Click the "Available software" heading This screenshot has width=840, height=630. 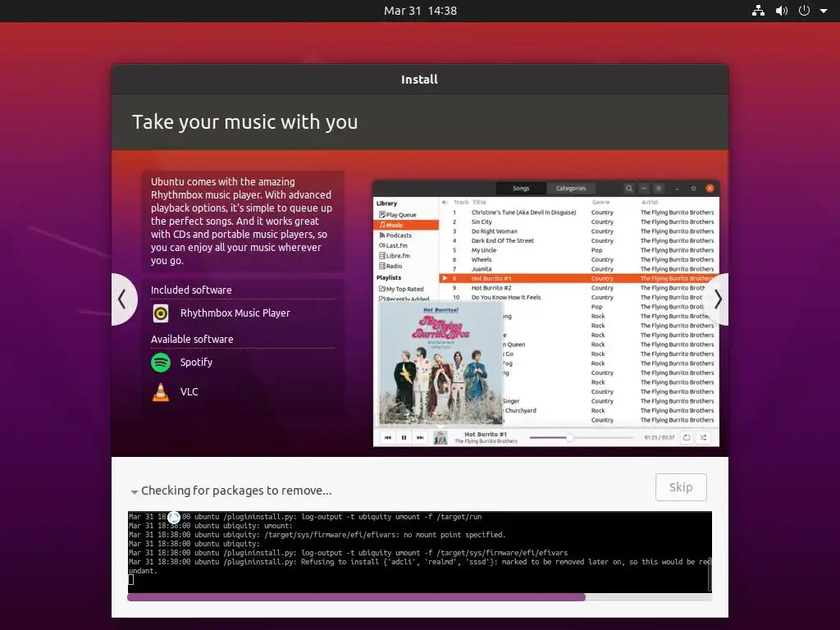(192, 339)
